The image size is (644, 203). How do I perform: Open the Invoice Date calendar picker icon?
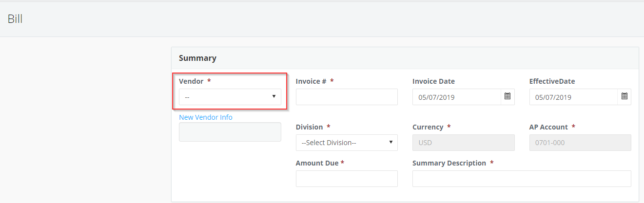coord(507,97)
